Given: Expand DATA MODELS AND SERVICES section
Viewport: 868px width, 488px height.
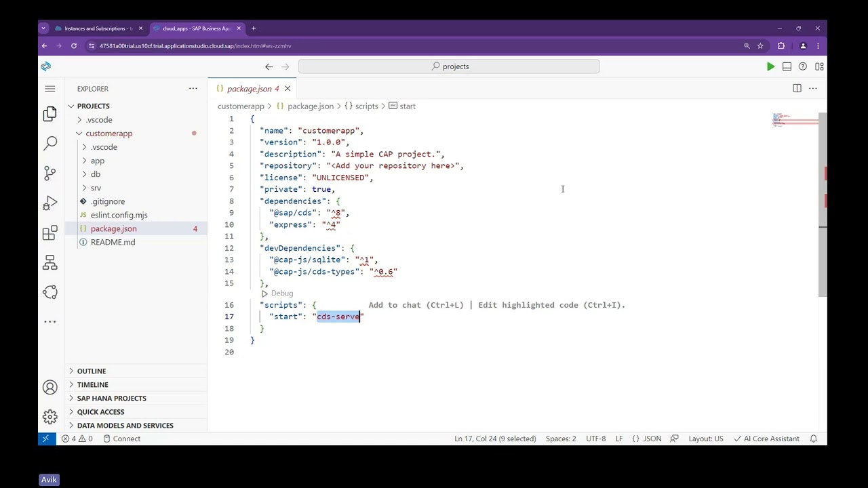Looking at the screenshot, I should point(125,425).
